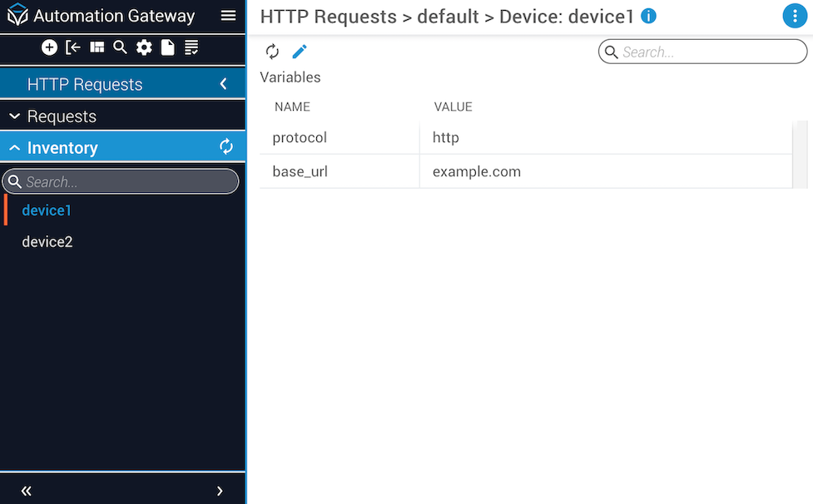Collapse sidebar with double left arrow
This screenshot has height=504, width=813.
26,490
